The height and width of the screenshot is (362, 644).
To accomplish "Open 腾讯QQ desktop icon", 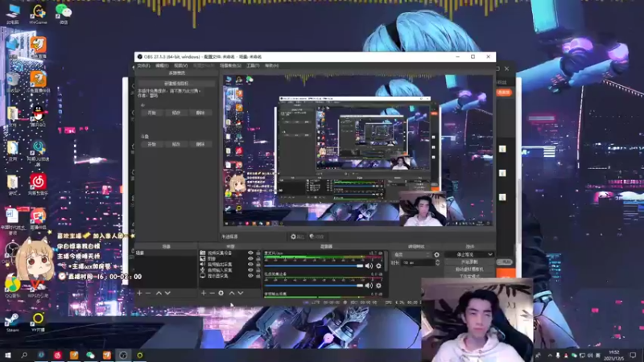I will tap(38, 116).
